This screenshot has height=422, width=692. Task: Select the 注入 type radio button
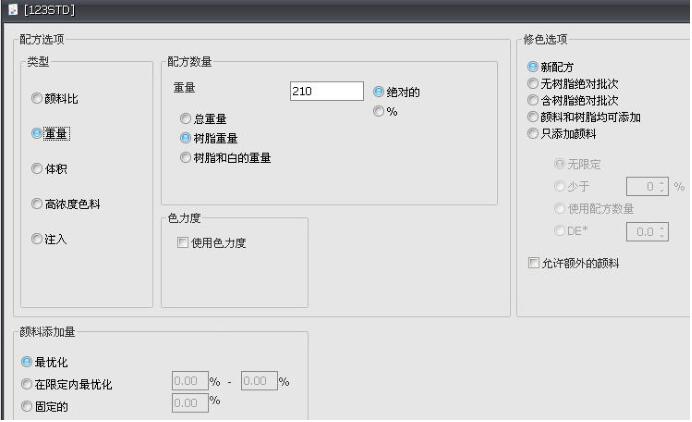37,239
